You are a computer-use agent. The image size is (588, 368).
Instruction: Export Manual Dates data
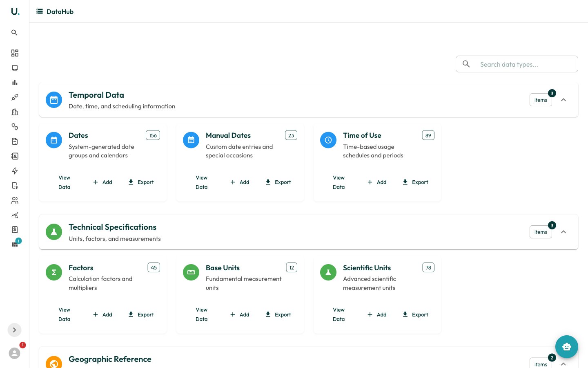[278, 182]
